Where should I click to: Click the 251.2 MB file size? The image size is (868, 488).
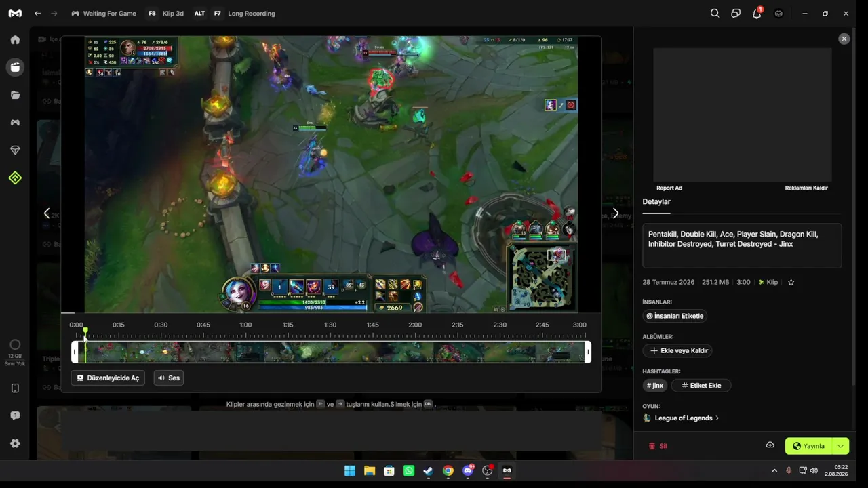coord(715,282)
